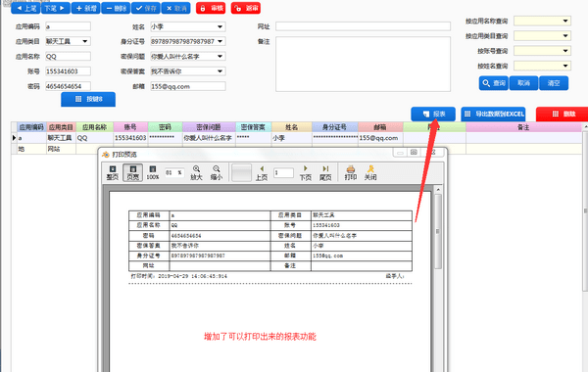588x372 pixels.
Task: Click the 邮箱 column header
Action: [x=380, y=127]
